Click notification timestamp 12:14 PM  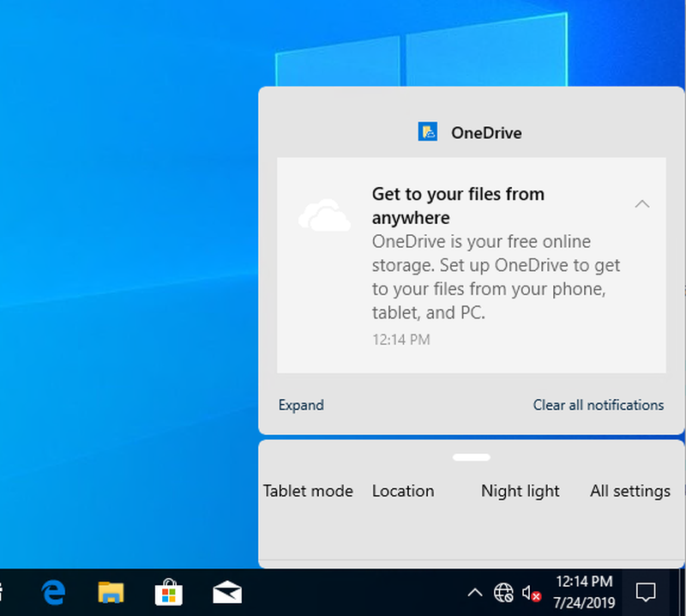pyautogui.click(x=401, y=340)
